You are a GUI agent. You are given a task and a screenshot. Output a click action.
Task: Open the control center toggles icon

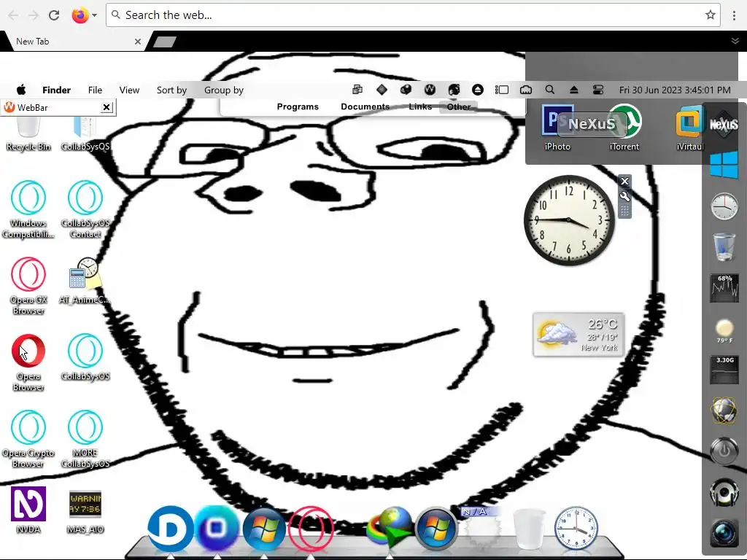click(x=598, y=90)
